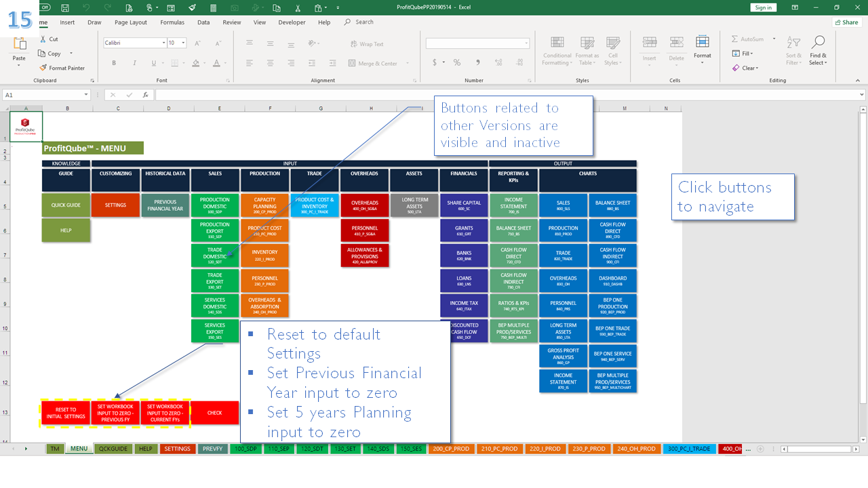Click the Font Color A swatch
The image size is (868, 488).
click(x=216, y=63)
